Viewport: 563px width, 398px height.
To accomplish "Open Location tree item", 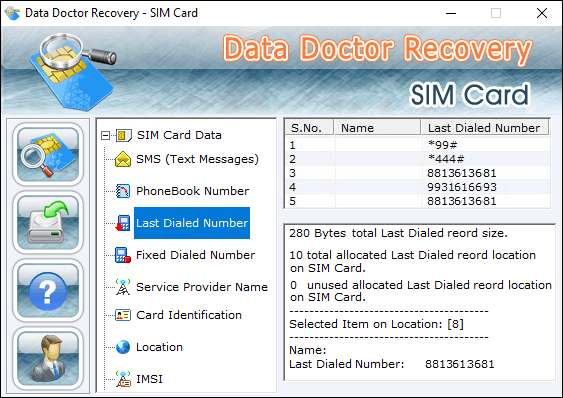I will pyautogui.click(x=159, y=347).
